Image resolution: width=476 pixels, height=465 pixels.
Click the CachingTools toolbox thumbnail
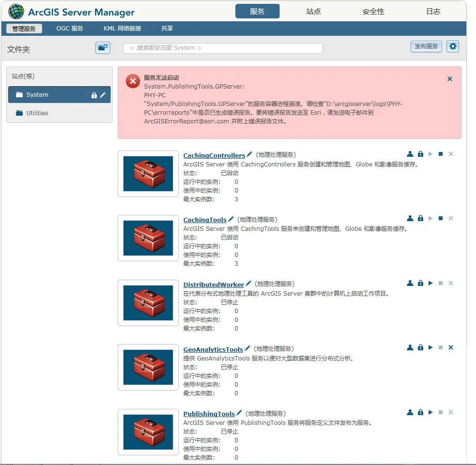click(148, 238)
